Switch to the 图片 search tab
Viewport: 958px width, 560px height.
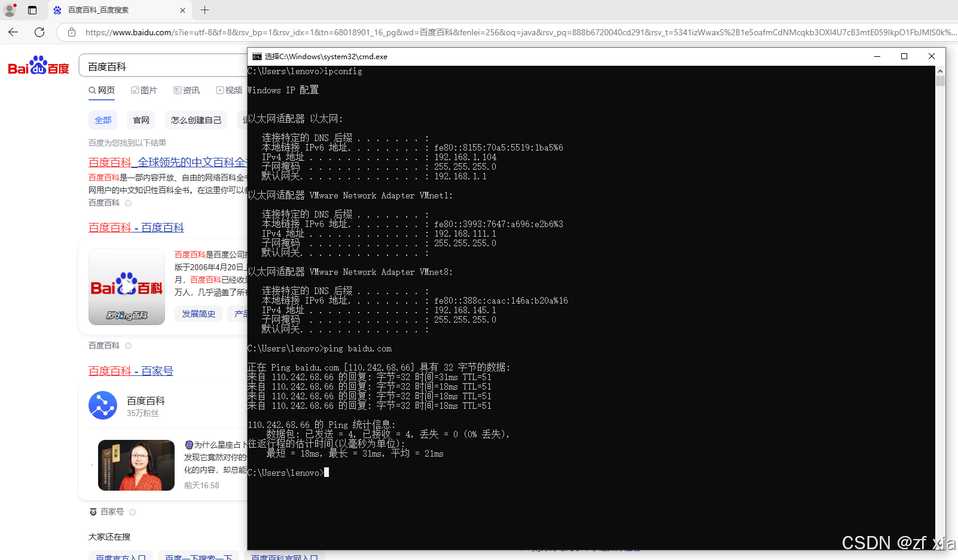pyautogui.click(x=144, y=90)
